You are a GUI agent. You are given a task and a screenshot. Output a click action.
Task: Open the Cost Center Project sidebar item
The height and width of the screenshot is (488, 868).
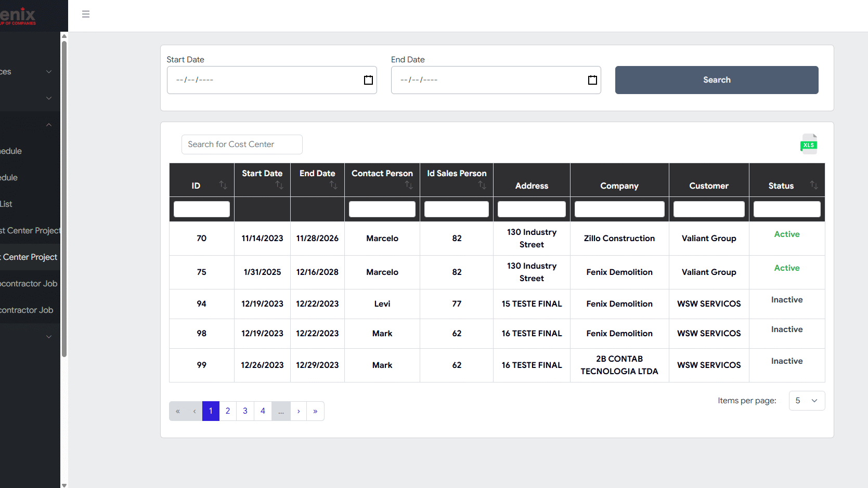(x=30, y=257)
